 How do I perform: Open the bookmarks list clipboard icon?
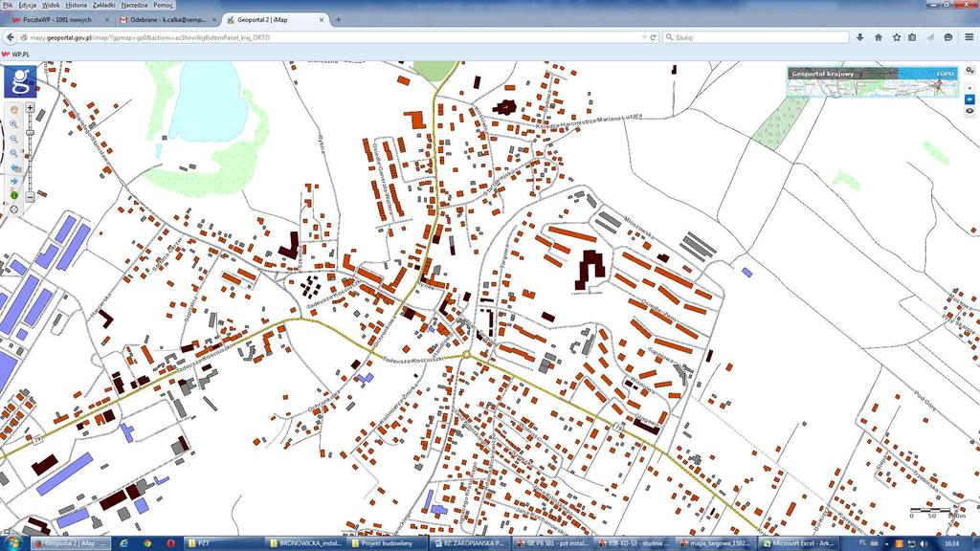pyautogui.click(x=912, y=37)
